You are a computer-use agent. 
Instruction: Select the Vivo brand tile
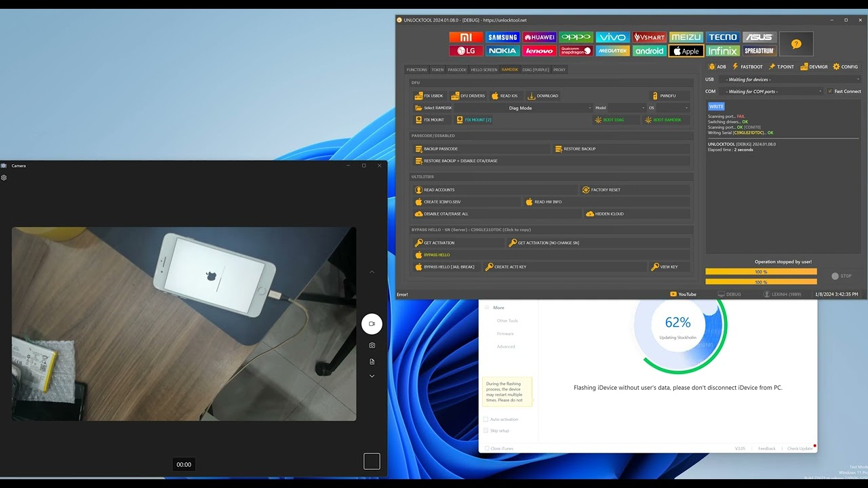click(612, 37)
